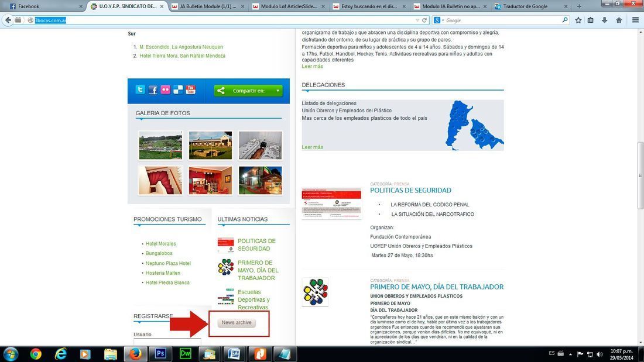The image size is (644, 362).
Task: Click the search magnifier icon
Action: click(x=565, y=20)
